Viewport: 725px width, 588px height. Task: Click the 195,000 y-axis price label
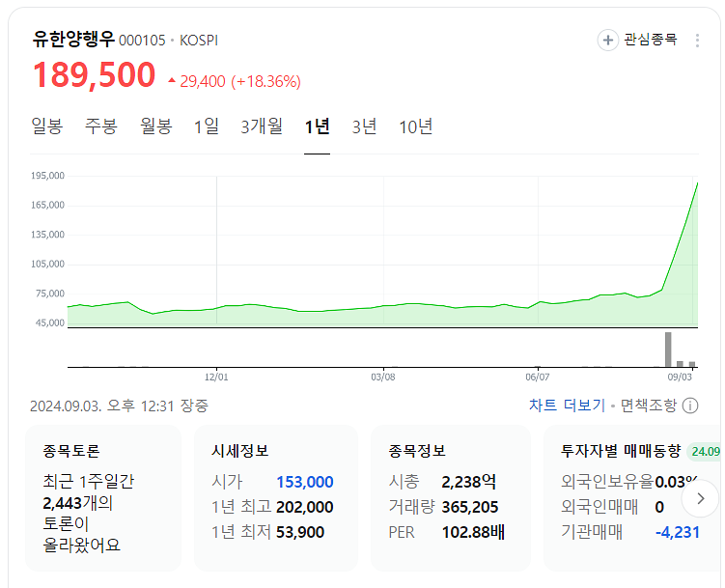(x=47, y=176)
